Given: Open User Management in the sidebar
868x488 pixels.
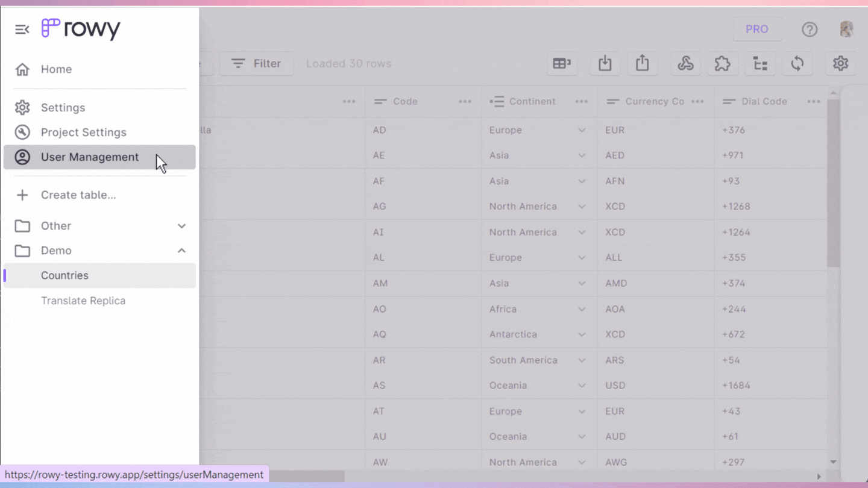Looking at the screenshot, I should 90,157.
